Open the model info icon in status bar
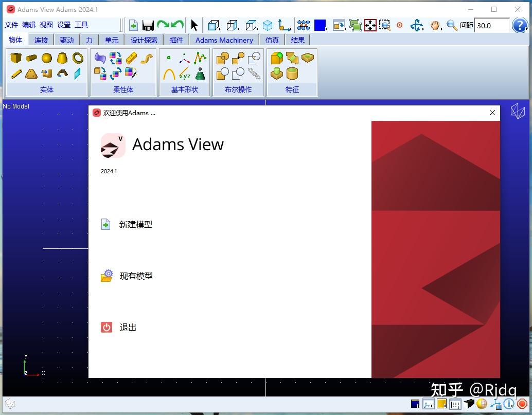 [x=508, y=404]
